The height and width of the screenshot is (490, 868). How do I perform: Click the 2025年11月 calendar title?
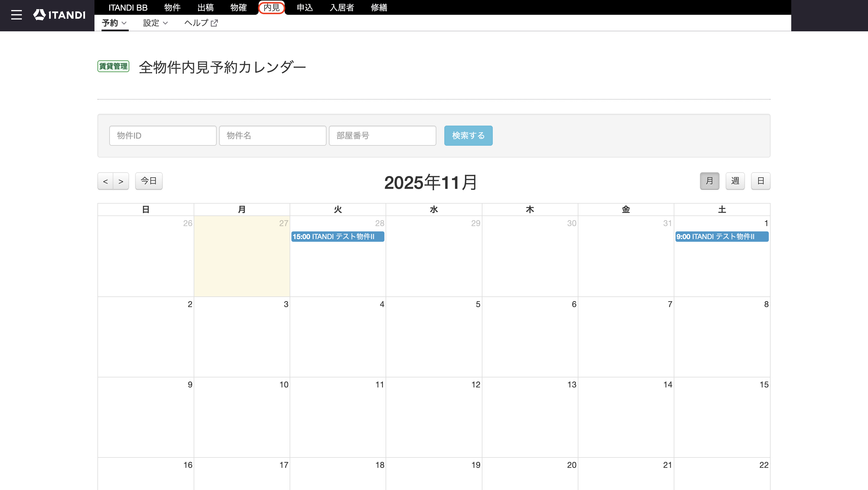[431, 182]
